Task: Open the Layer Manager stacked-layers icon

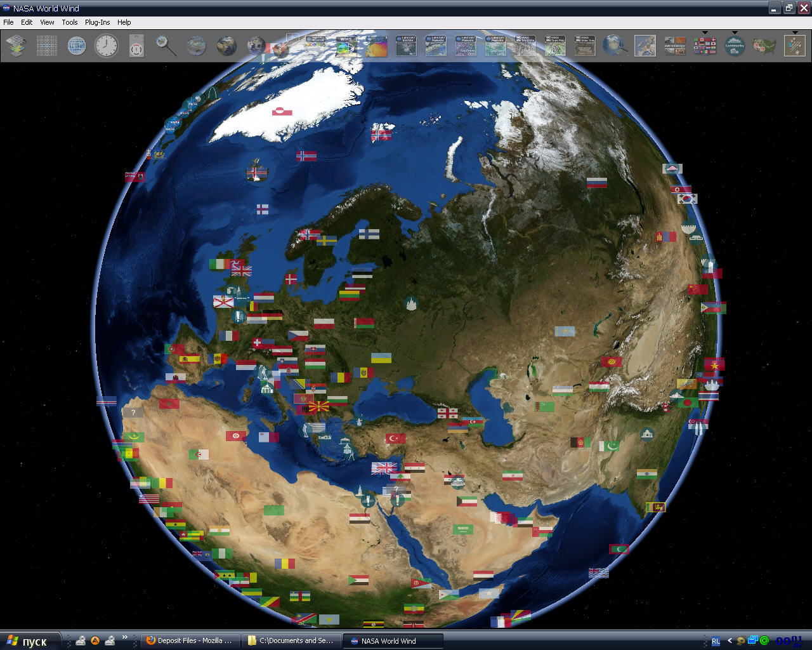Action: coord(16,46)
